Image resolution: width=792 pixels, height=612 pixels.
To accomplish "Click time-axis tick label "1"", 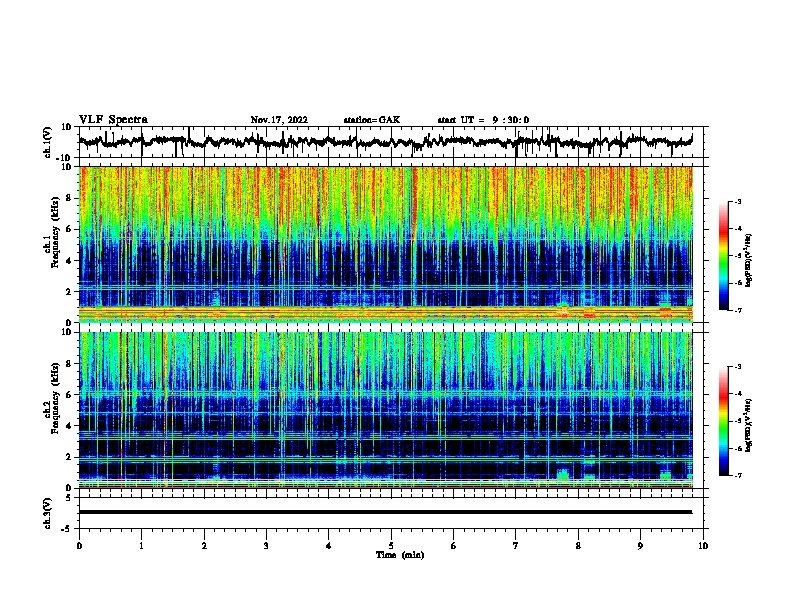I will point(141,546).
